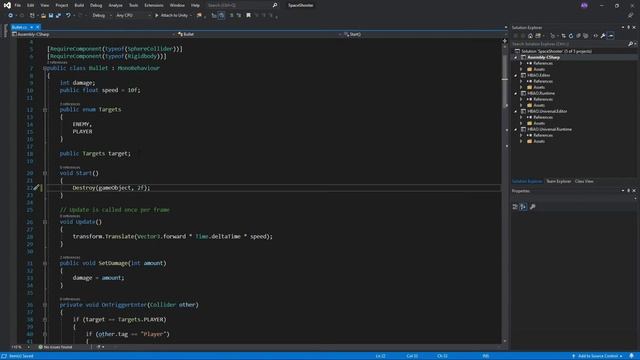This screenshot has height=360, width=640.
Task: Open the View menu
Action: (44, 5)
